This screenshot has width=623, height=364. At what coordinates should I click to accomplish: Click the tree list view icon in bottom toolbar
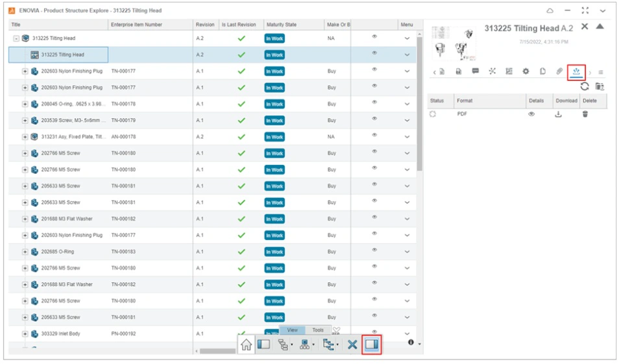point(282,345)
